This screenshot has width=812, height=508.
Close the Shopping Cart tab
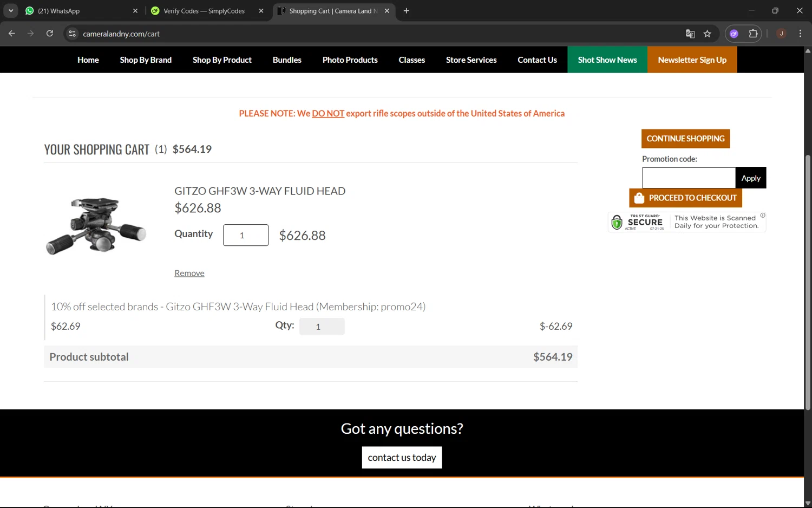coord(387,11)
